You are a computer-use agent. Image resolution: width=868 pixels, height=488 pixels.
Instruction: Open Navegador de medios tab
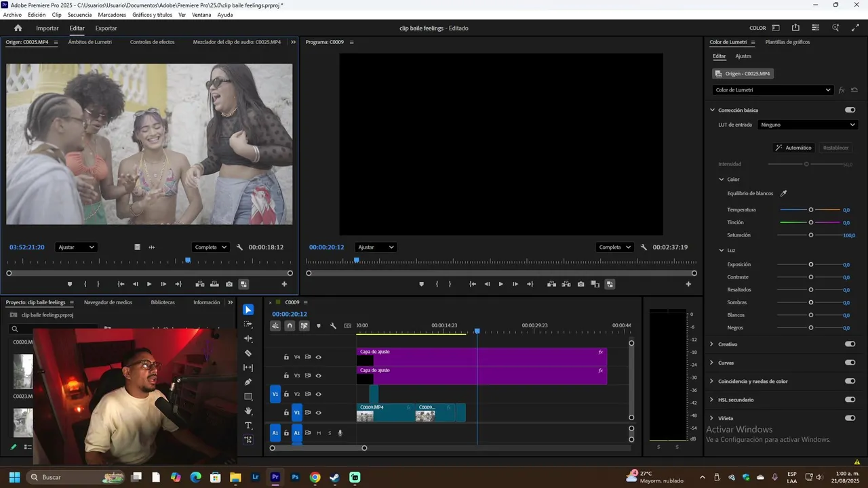click(108, 302)
